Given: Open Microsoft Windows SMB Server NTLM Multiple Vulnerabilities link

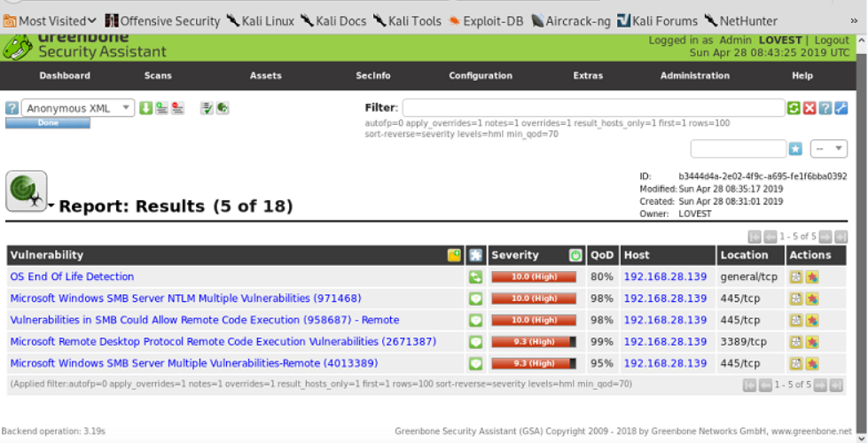Looking at the screenshot, I should 185,299.
